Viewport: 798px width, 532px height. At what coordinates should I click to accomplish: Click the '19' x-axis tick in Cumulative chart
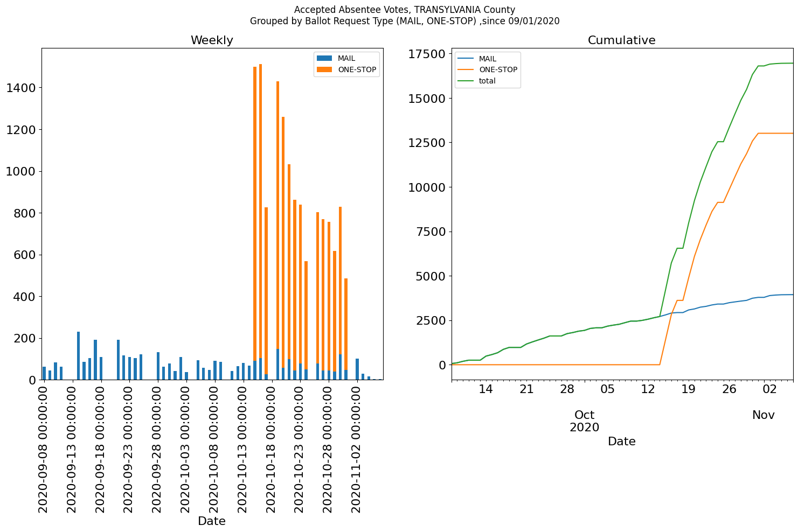click(x=689, y=389)
